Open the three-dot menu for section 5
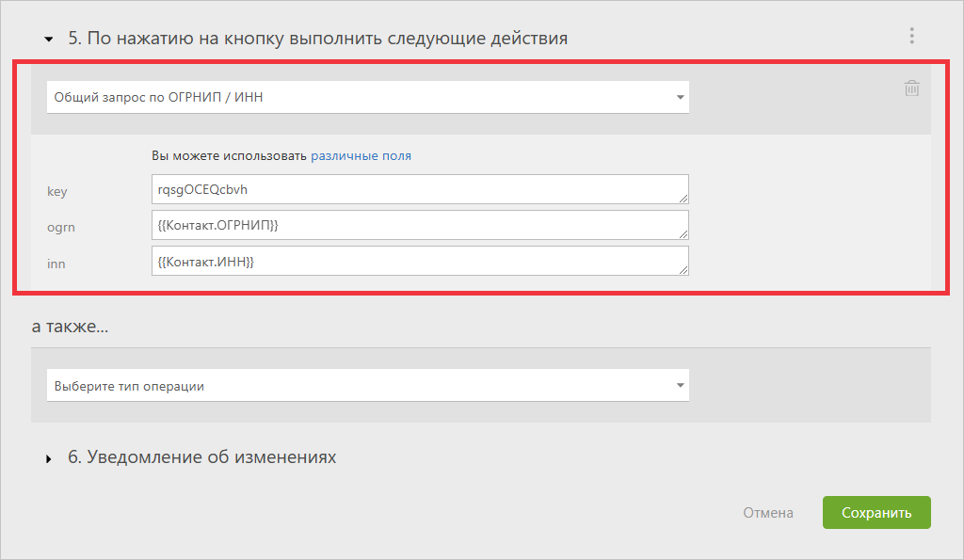Viewport: 964px width, 560px height. pyautogui.click(x=911, y=36)
